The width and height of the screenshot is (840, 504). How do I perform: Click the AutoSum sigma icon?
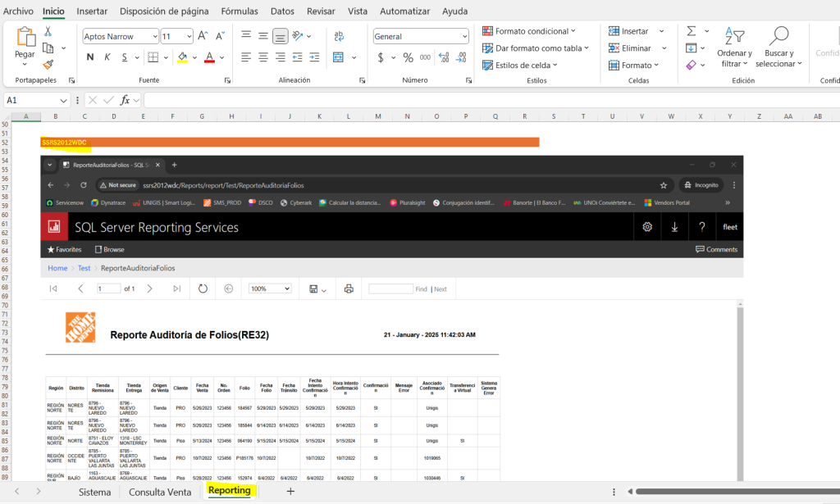(x=692, y=31)
